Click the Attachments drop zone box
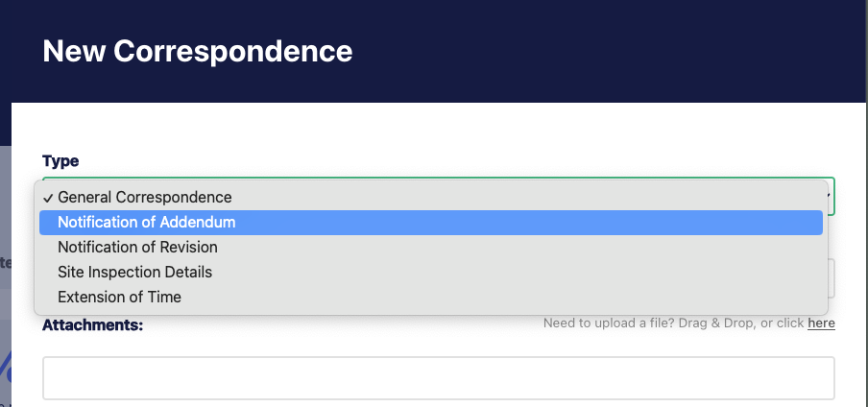 pos(439,378)
